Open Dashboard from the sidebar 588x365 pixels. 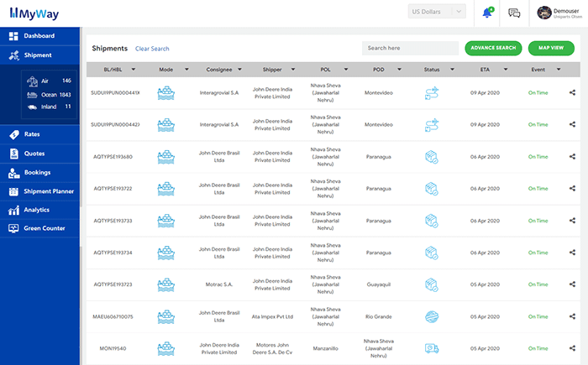tap(39, 36)
